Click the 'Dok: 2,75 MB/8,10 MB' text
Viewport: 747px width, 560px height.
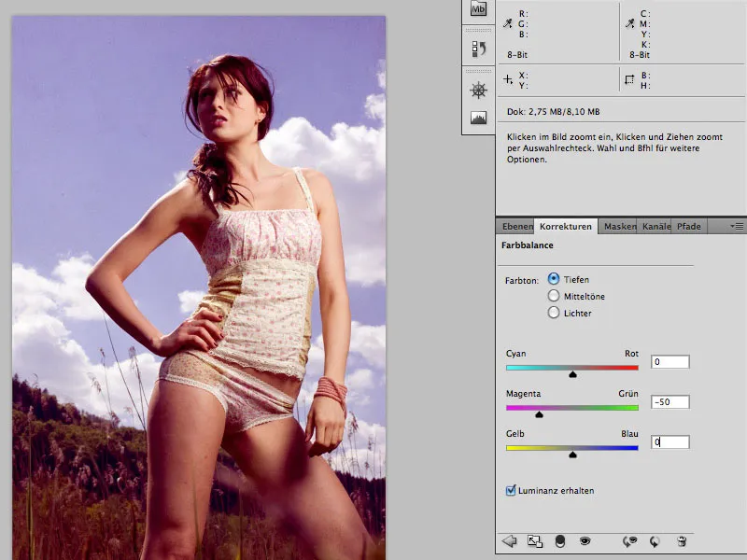click(553, 112)
